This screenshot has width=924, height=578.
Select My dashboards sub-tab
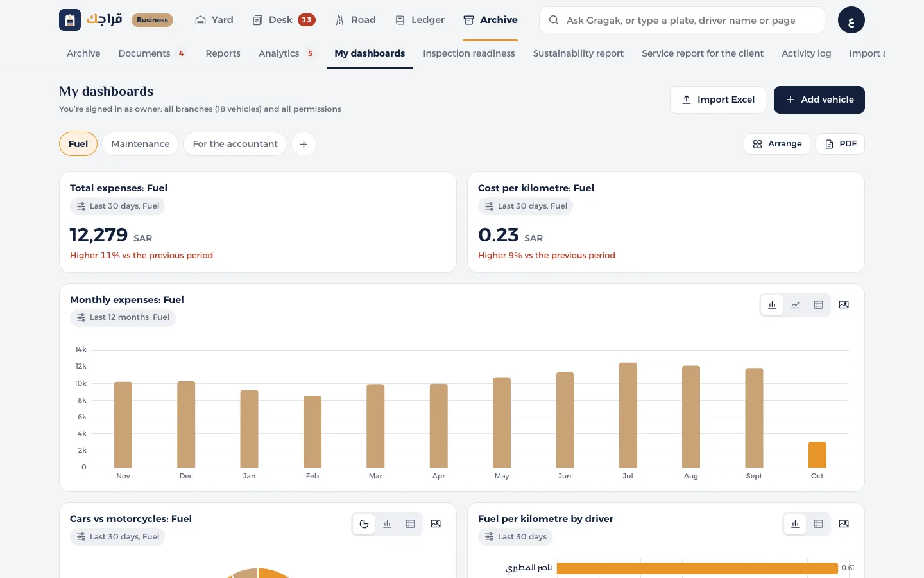pos(370,53)
